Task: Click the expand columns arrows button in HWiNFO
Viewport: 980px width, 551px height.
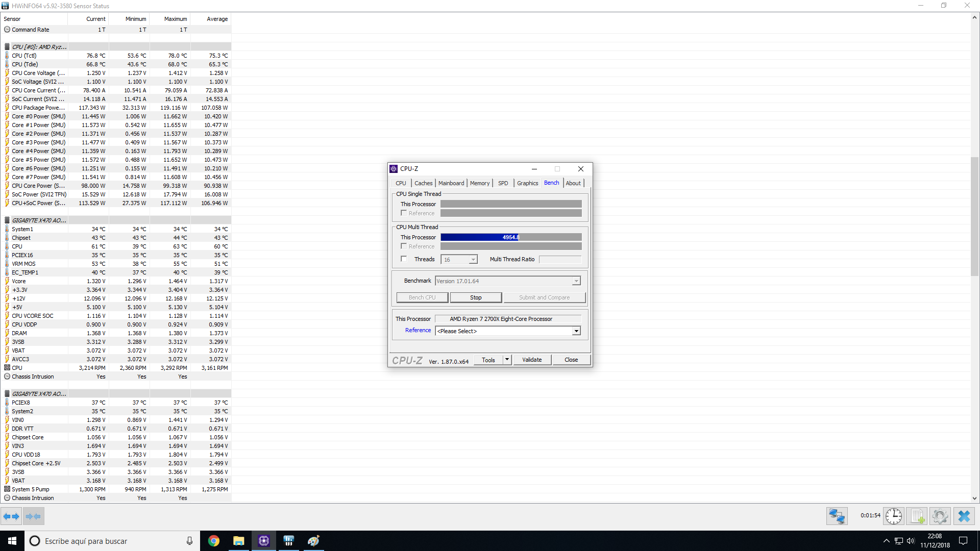Action: pos(11,516)
